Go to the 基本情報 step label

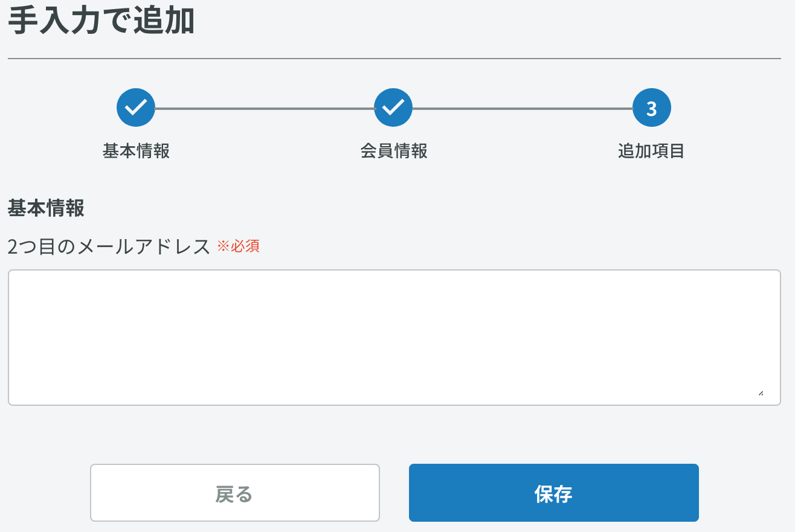coord(136,150)
